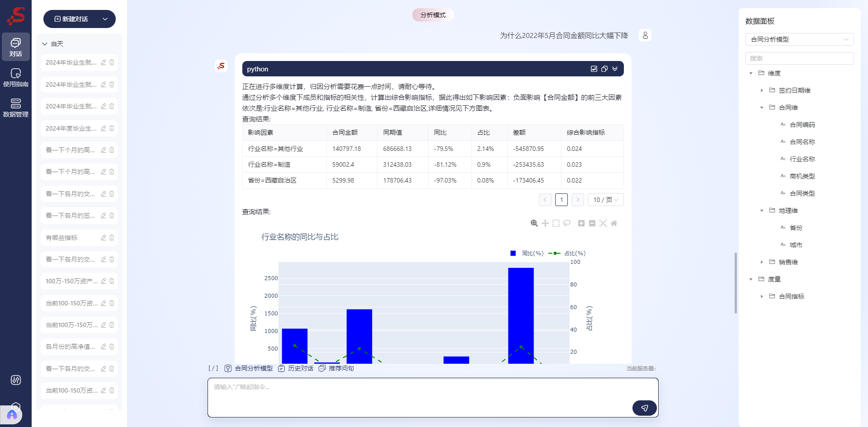Screen dimensions: 868x427
Task: Open the 对话 sidebar section
Action: click(x=16, y=47)
